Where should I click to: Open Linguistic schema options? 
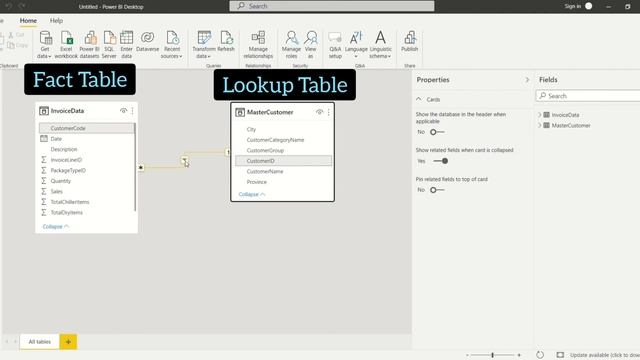tap(380, 44)
